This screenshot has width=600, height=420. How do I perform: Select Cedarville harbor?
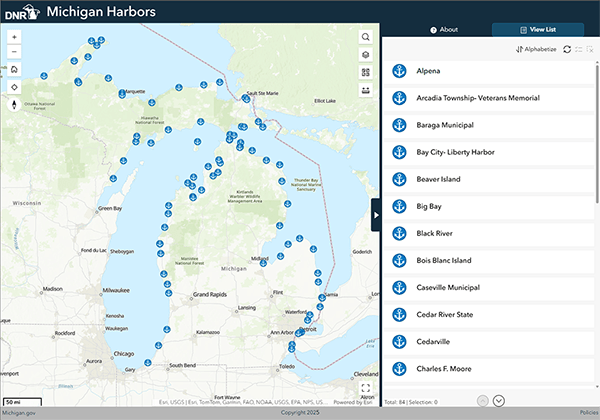[x=489, y=342]
